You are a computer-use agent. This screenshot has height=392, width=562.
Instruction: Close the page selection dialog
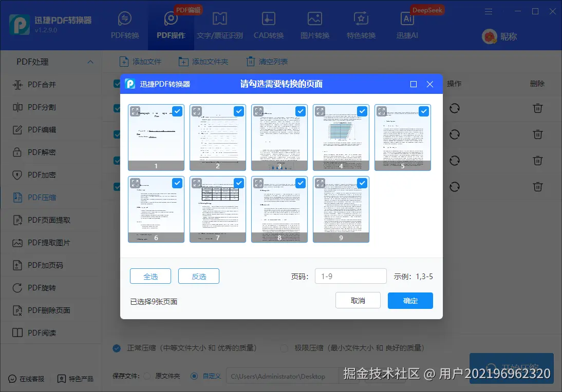click(x=430, y=84)
